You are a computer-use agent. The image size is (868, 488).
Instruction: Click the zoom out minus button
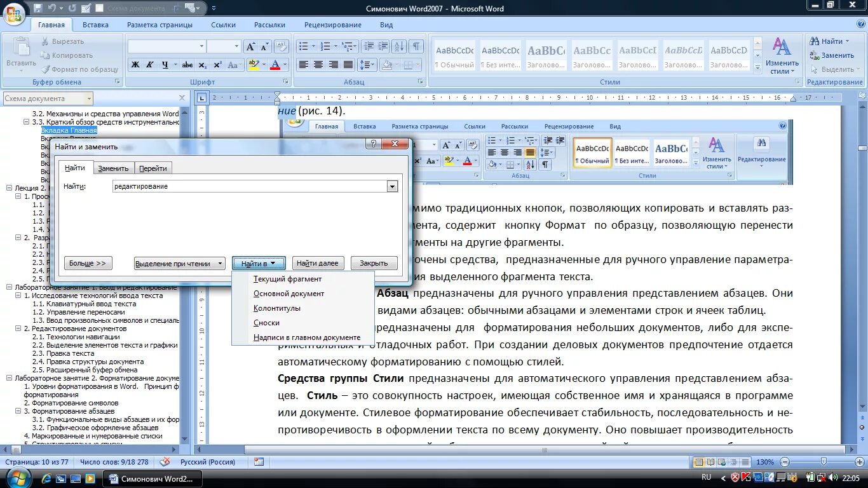[785, 462]
